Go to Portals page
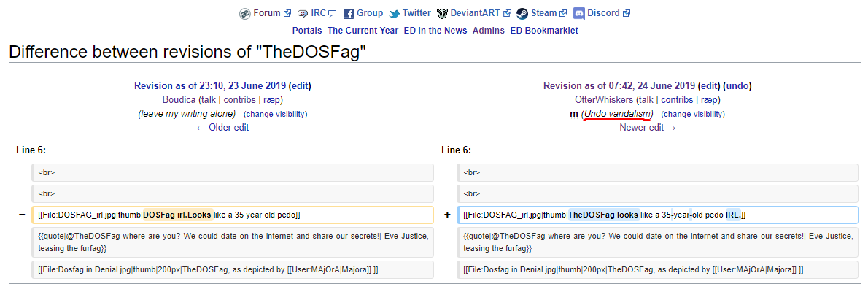This screenshot has height=292, width=868. 307,31
